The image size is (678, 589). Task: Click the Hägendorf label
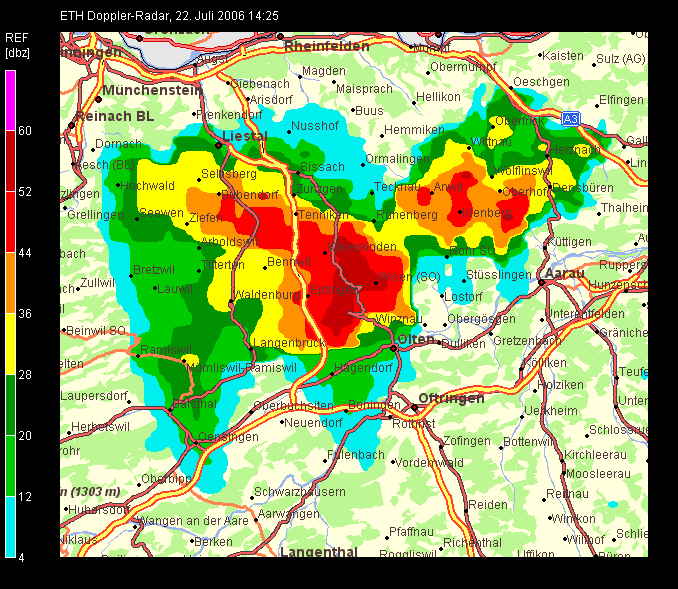click(x=363, y=368)
